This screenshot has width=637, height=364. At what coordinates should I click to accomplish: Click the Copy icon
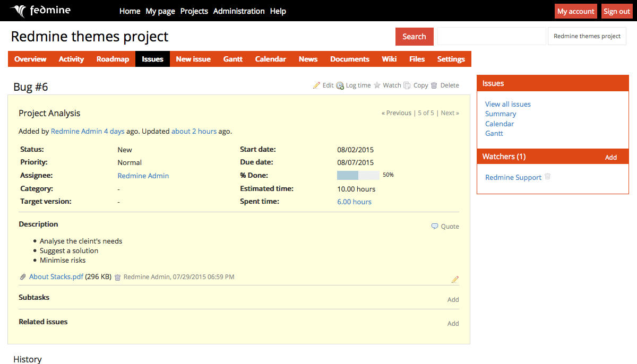pyautogui.click(x=407, y=85)
